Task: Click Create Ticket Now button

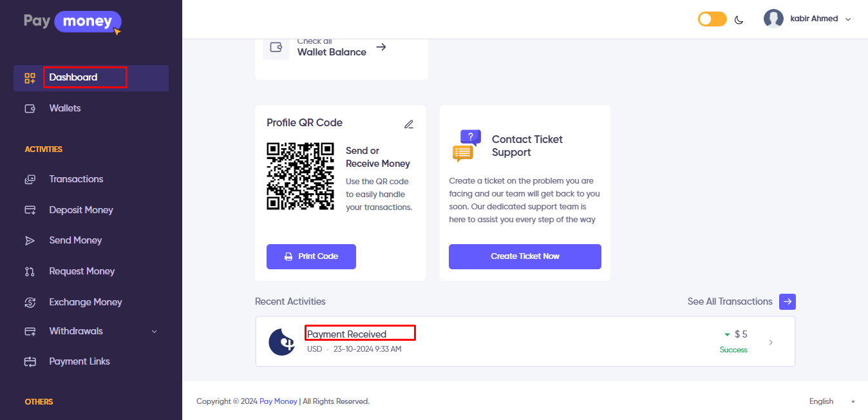Action: pos(525,256)
